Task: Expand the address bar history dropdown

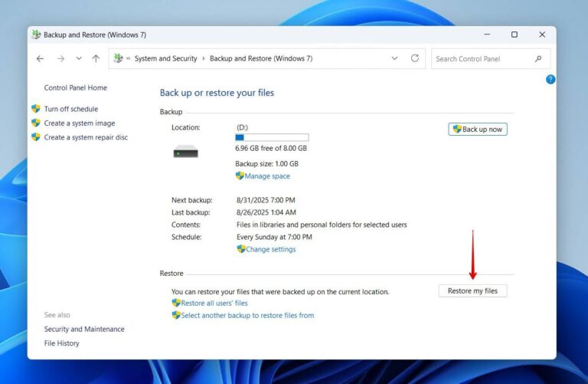Action: 394,58
